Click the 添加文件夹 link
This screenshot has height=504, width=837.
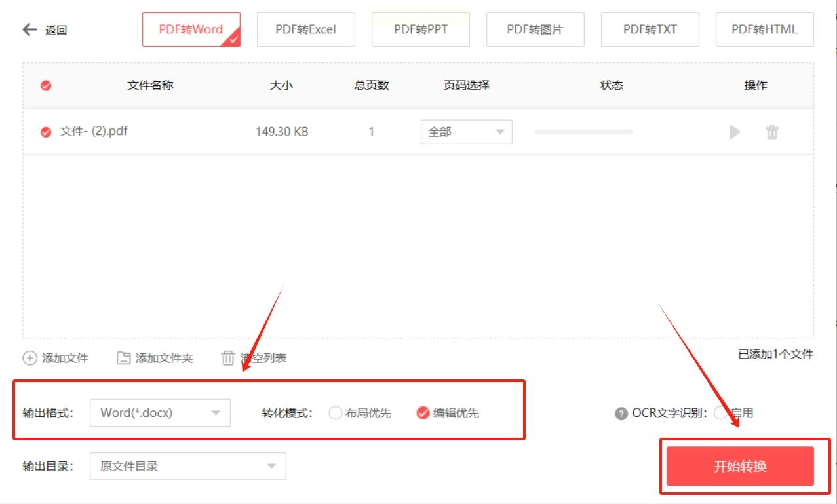click(164, 358)
